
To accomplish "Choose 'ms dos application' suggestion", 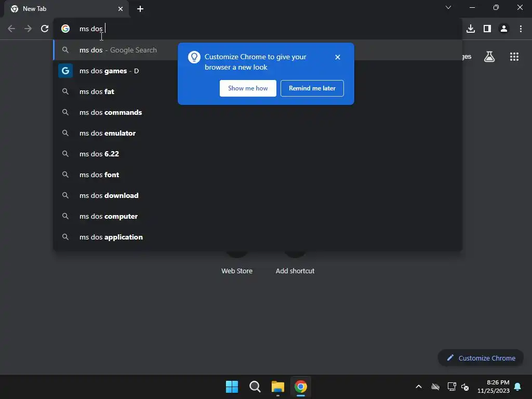I will click(258, 237).
